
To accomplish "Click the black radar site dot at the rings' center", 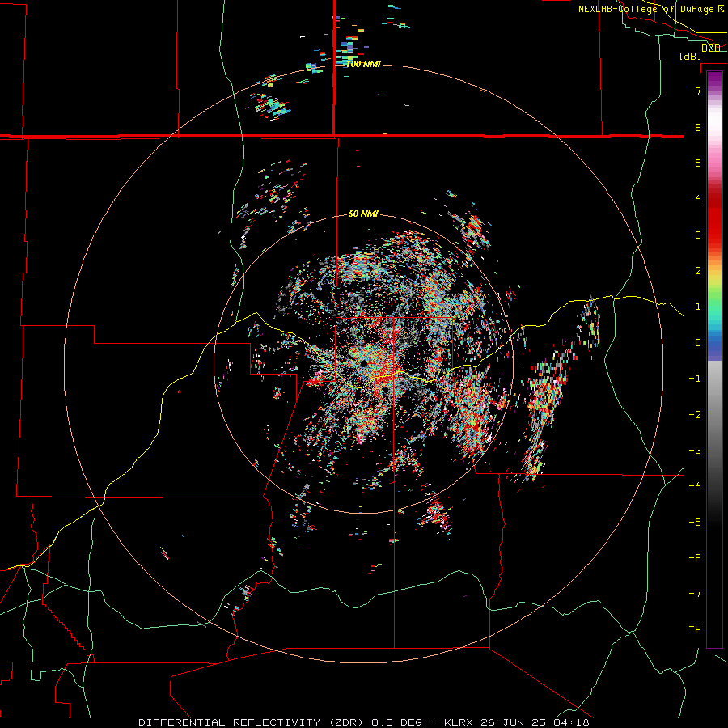I will tap(364, 363).
